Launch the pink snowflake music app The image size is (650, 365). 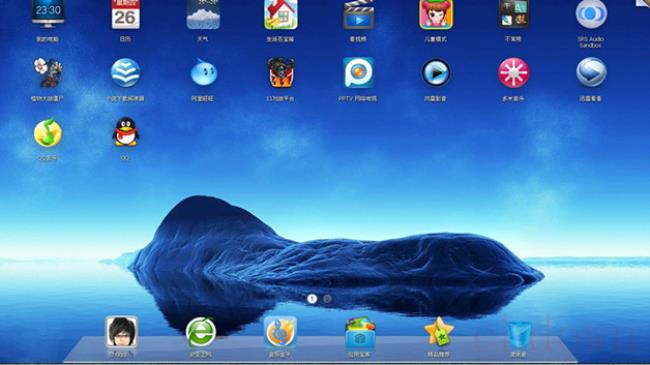513,73
